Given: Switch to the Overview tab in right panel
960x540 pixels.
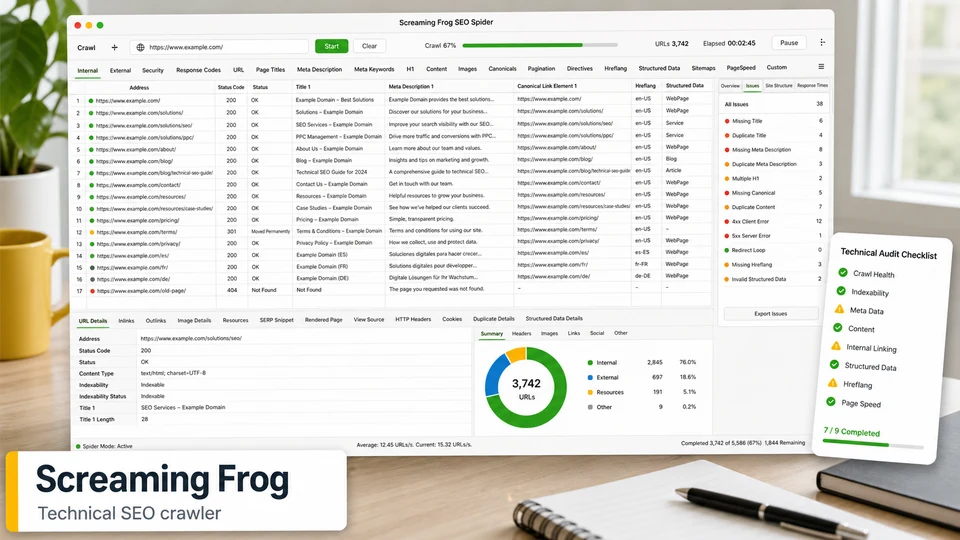Looking at the screenshot, I should [730, 86].
